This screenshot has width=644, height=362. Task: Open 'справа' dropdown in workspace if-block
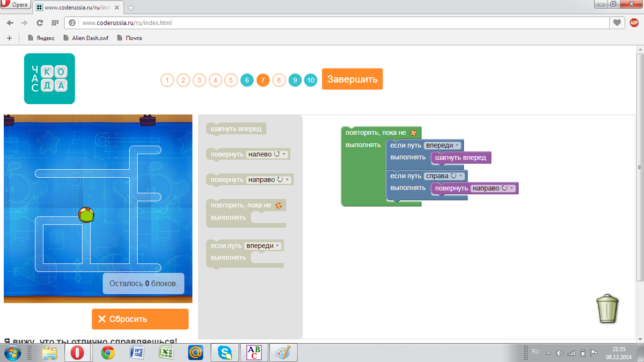[444, 176]
